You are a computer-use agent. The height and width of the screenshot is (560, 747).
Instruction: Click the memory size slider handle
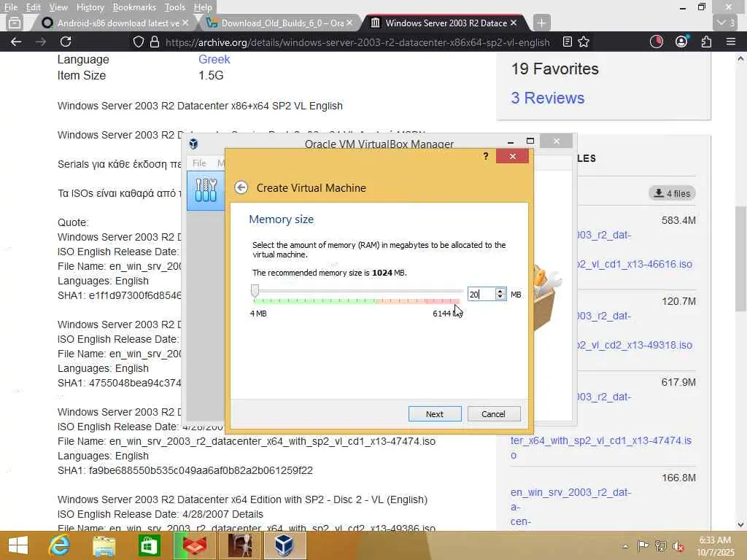click(x=255, y=291)
